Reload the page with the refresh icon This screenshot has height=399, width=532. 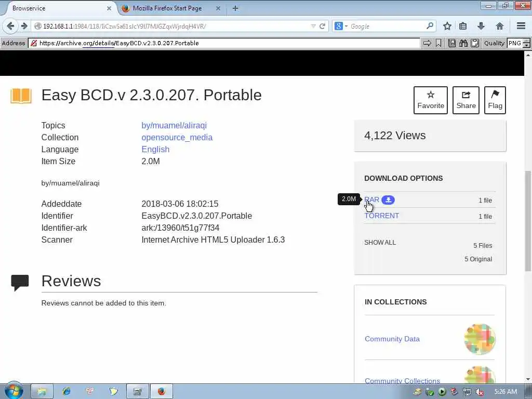322,26
